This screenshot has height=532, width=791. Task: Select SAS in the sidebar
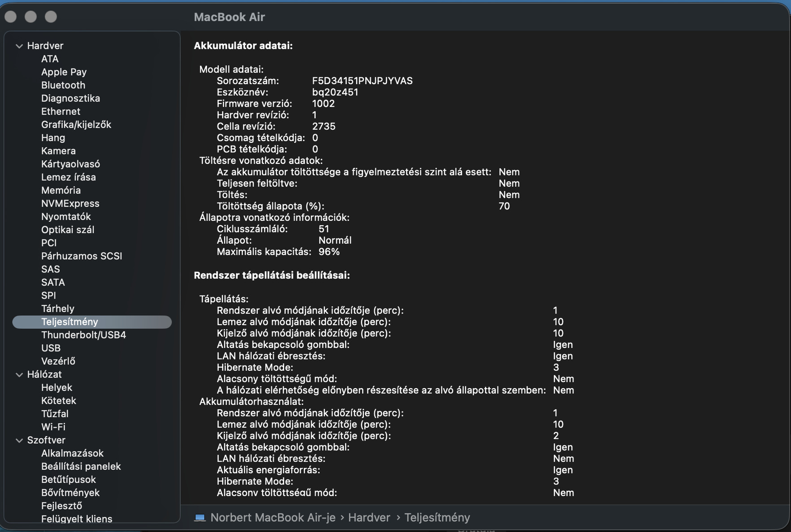pyautogui.click(x=50, y=269)
